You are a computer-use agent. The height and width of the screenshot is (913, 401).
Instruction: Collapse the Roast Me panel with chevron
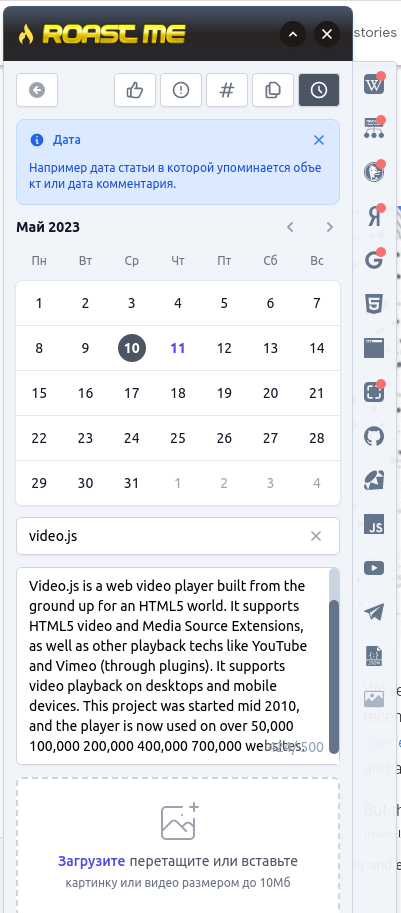coord(293,35)
